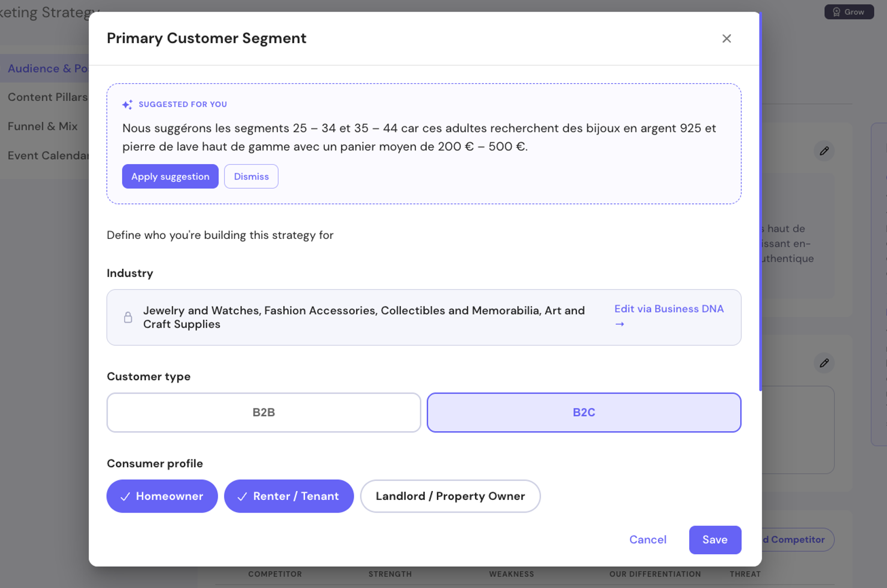Click the Add Competitor button behind dialog
The image size is (887, 588).
tap(798, 539)
